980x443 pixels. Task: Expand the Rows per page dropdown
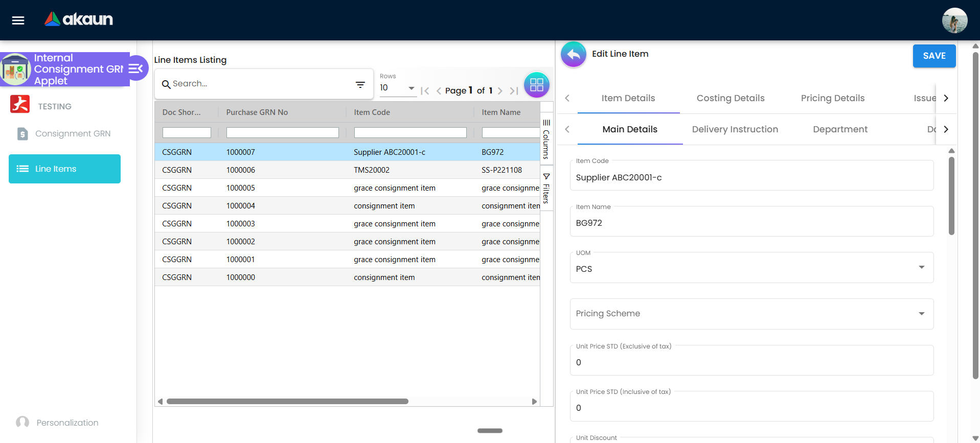coord(397,88)
